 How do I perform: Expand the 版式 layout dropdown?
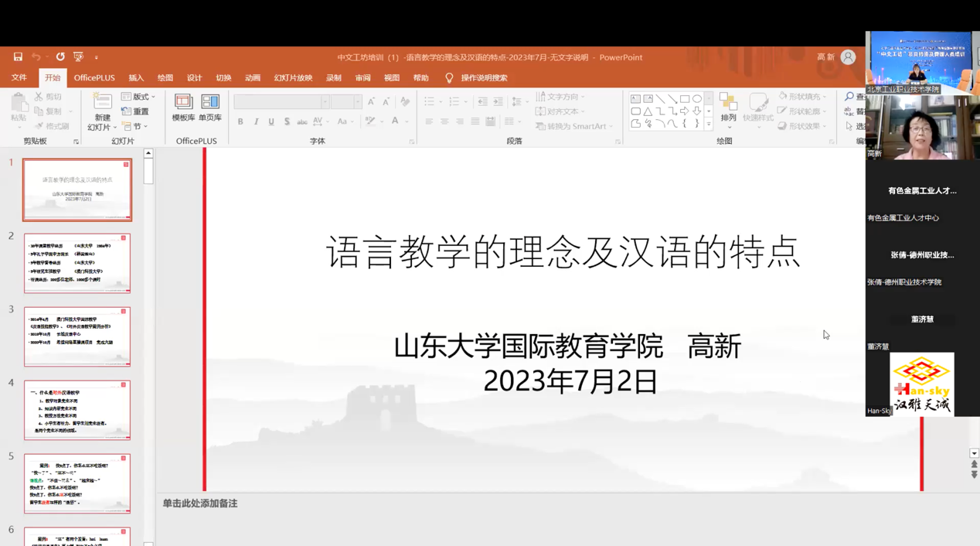tap(139, 97)
